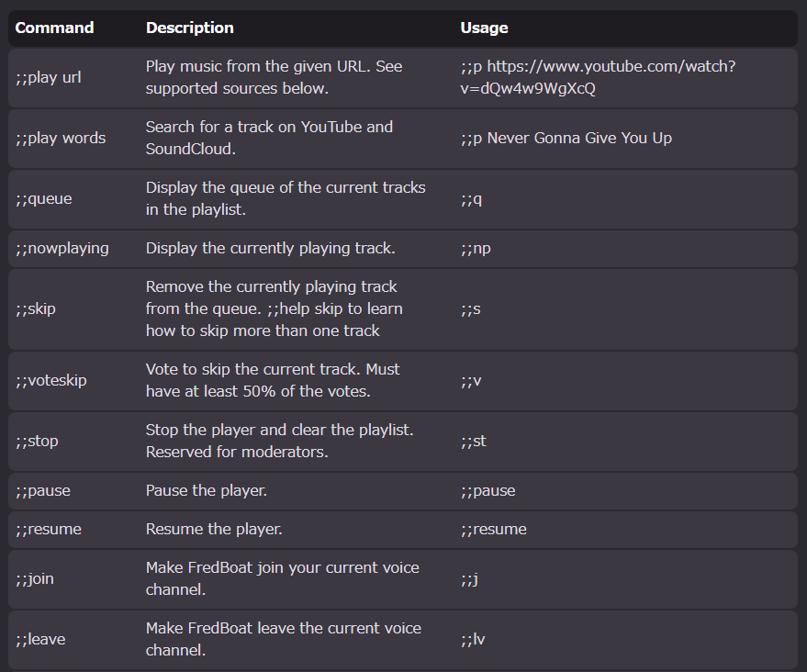Click the Usage column header
Image resolution: width=807 pixels, height=672 pixels.
tap(484, 28)
